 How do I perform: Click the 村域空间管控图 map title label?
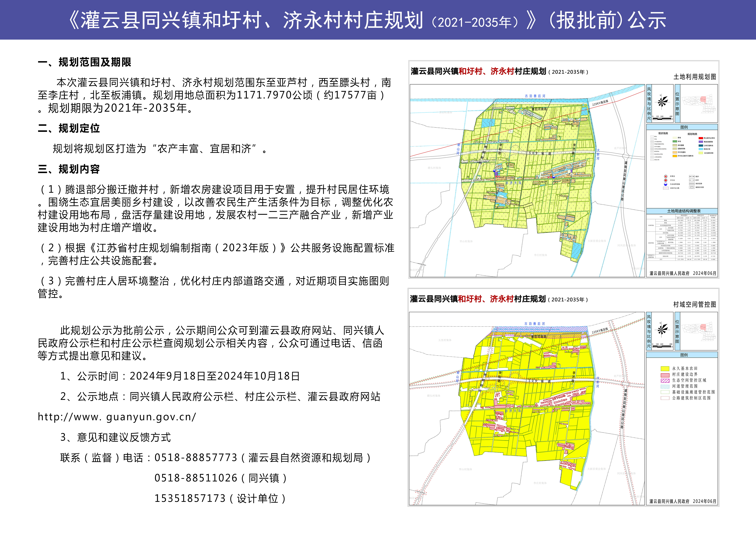click(695, 304)
